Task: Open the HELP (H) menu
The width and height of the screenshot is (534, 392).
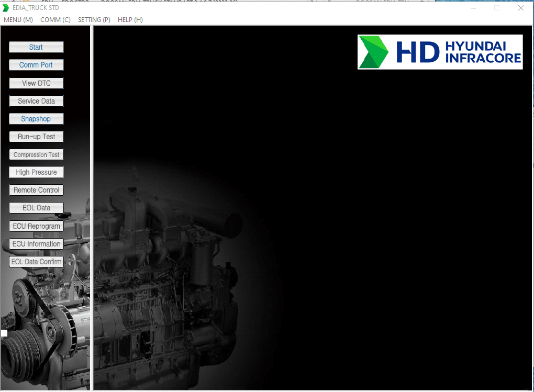Action: tap(130, 20)
